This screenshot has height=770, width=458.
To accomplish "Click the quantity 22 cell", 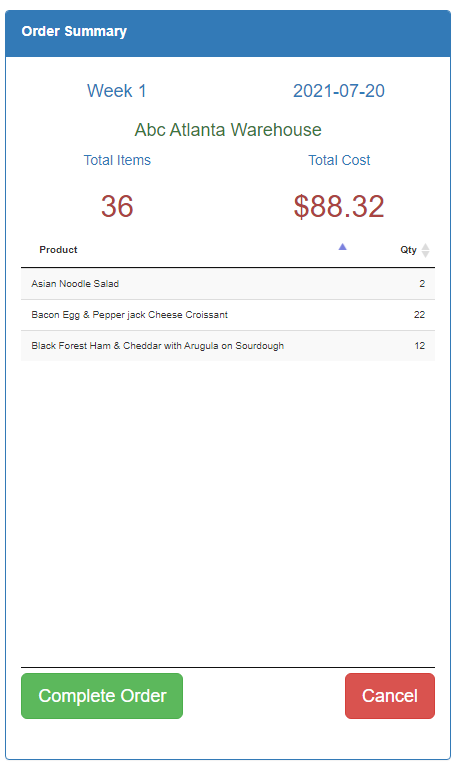I will pyautogui.click(x=419, y=315).
